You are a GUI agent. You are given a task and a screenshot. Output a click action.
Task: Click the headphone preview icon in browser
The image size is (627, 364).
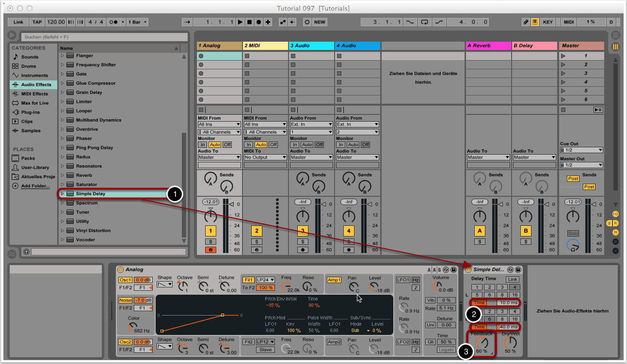click(26, 252)
